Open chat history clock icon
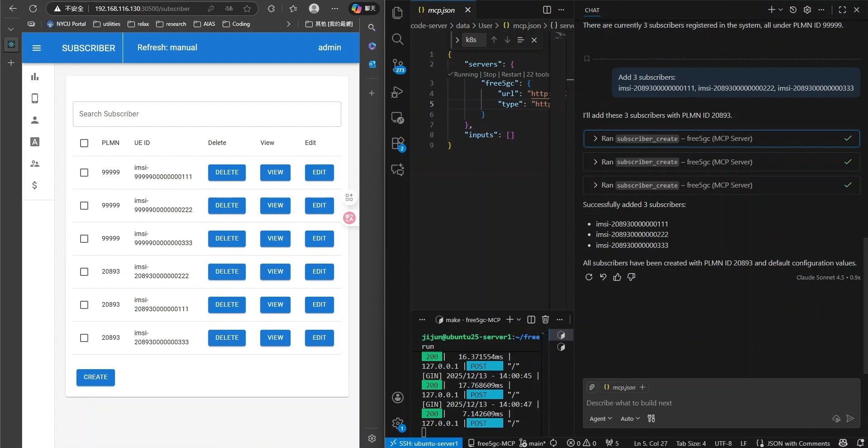 click(793, 10)
